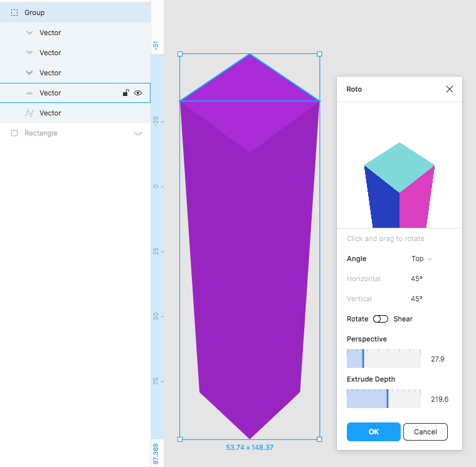Image resolution: width=476 pixels, height=467 pixels.
Task: Select the Rectangle layer row
Action: [x=75, y=133]
